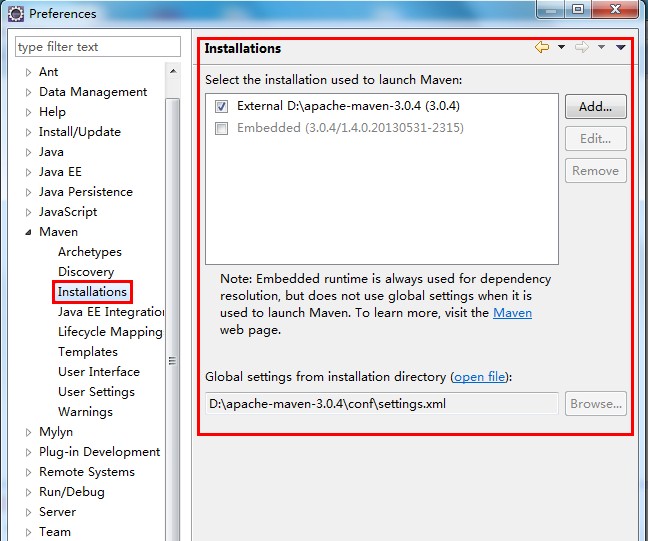The height and width of the screenshot is (541, 648).
Task: Expand the Plug-in Development node
Action: 28,452
